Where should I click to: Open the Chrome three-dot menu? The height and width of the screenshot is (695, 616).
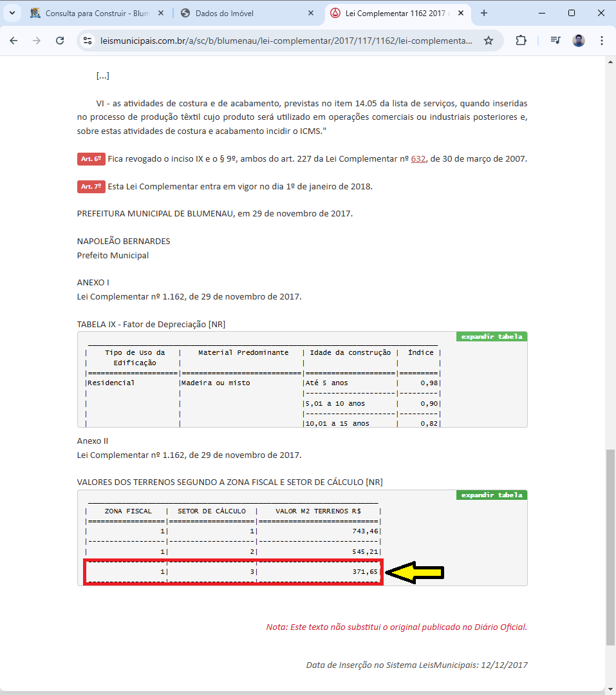point(602,40)
